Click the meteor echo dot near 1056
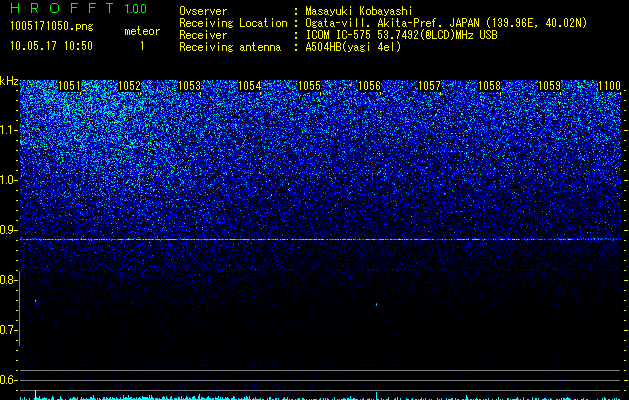Screen dimensions: 629x400 [376, 305]
